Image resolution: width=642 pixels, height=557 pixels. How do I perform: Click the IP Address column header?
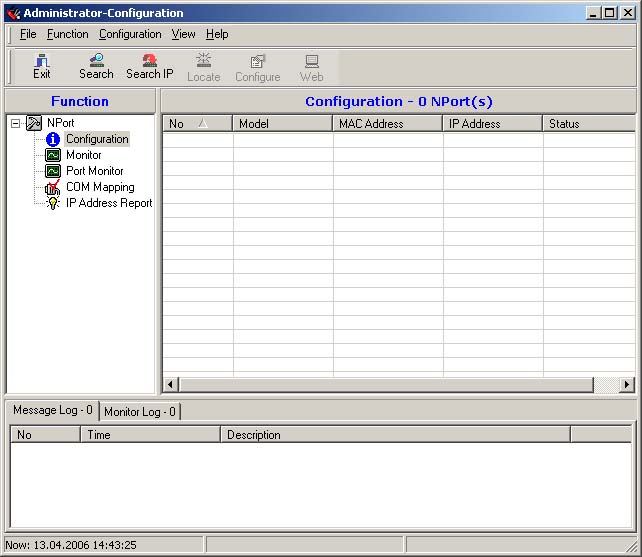click(x=492, y=124)
